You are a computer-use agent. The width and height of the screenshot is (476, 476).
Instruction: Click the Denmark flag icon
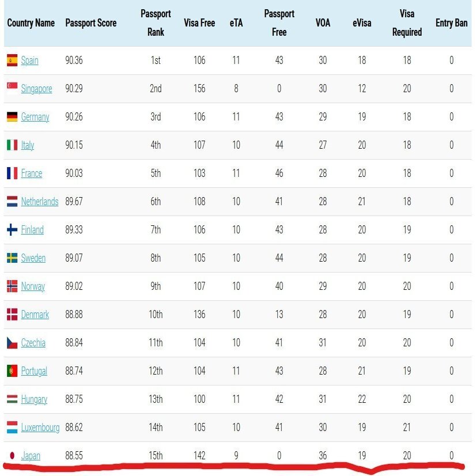click(x=12, y=314)
